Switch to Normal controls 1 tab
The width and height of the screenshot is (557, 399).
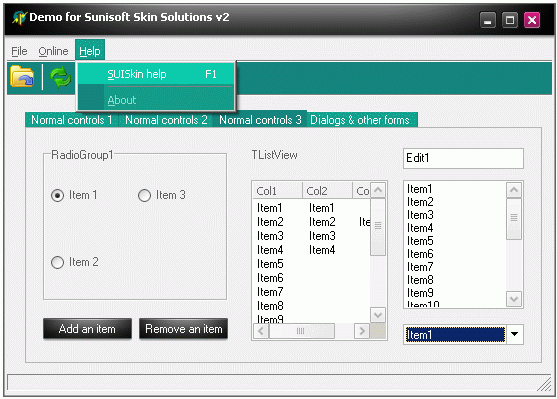click(x=72, y=120)
